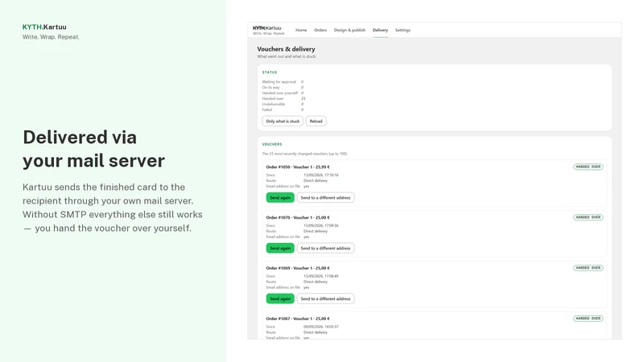Click the Handed over 23 status row
This screenshot has height=362, width=644.
[x=284, y=98]
